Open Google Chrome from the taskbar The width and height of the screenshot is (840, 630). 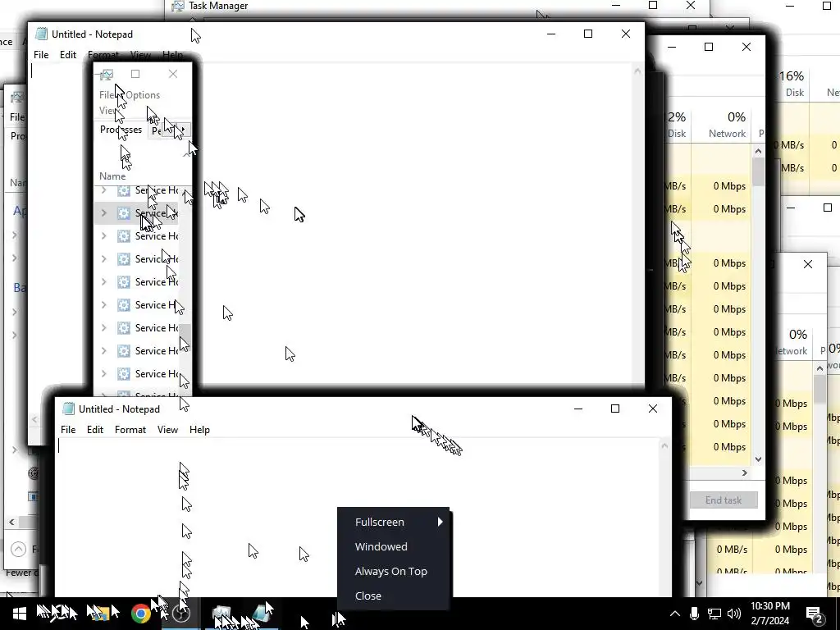point(141,614)
